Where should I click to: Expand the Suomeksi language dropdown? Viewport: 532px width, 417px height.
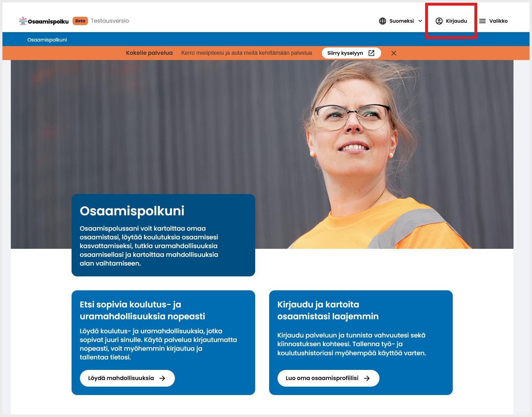(401, 21)
